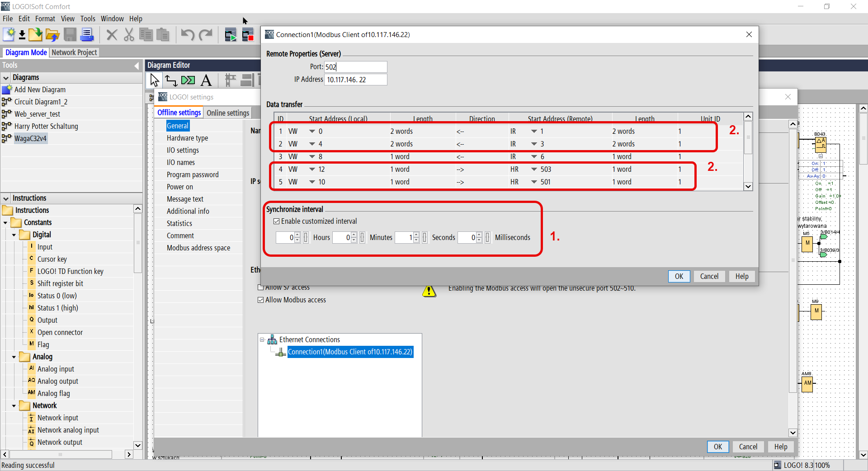Open the File menu

8,19
